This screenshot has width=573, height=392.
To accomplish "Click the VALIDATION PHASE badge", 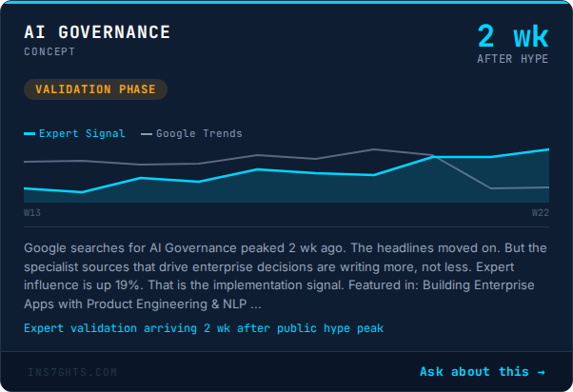I will click(95, 89).
